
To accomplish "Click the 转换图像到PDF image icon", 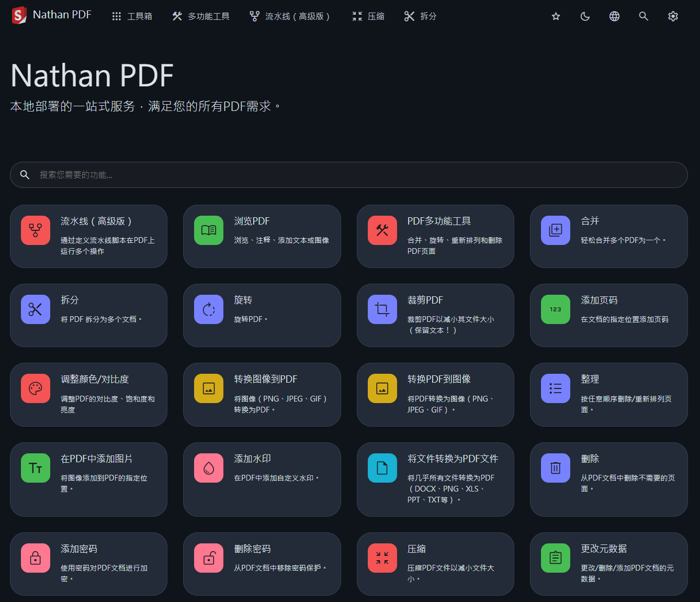I will click(x=209, y=388).
